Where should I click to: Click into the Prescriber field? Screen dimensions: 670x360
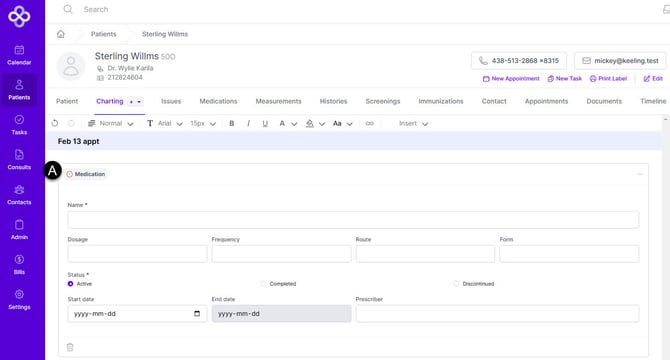click(497, 313)
